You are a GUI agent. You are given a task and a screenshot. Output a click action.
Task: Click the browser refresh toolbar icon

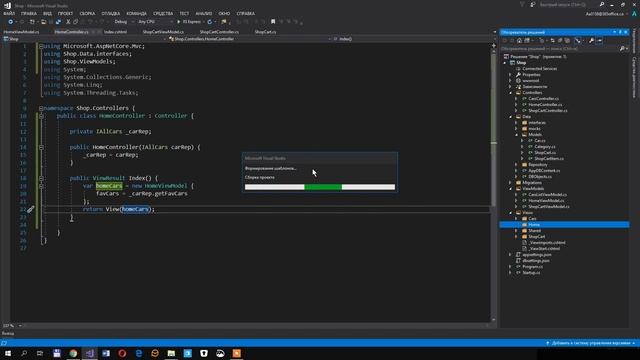[x=210, y=22]
